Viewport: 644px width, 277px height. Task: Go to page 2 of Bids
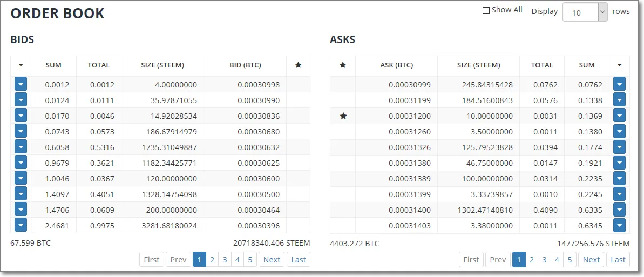tap(212, 260)
